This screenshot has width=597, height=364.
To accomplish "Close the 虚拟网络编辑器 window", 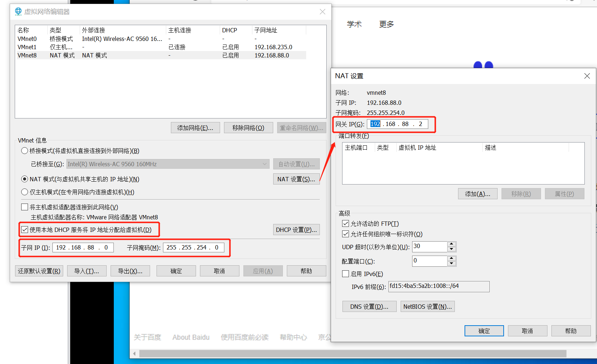I will [x=322, y=12].
